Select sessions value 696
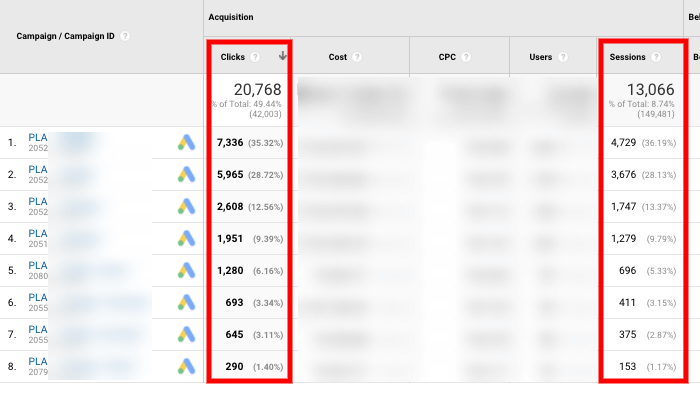This screenshot has height=405, width=700. pyautogui.click(x=627, y=271)
